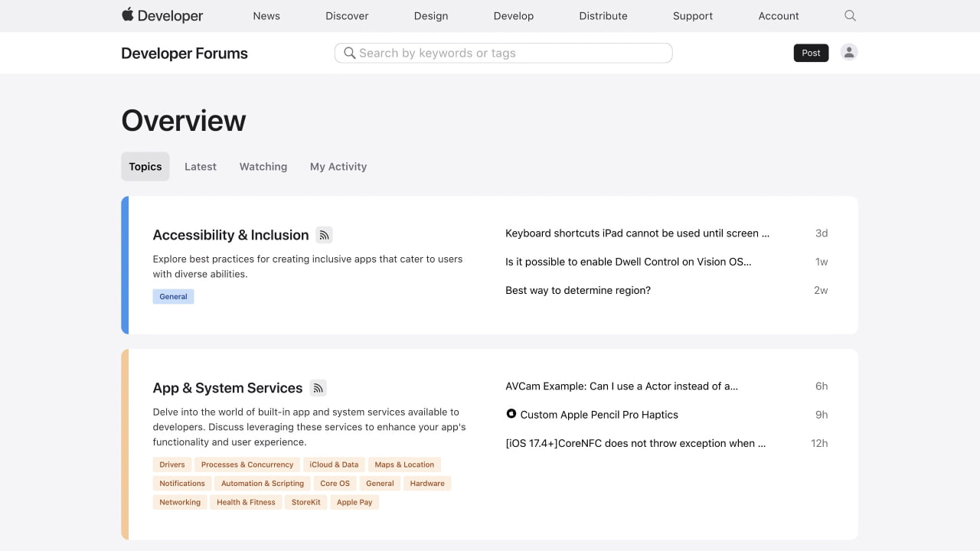The image size is (980, 551).
Task: Select the Apple Pay tag
Action: [x=354, y=502]
